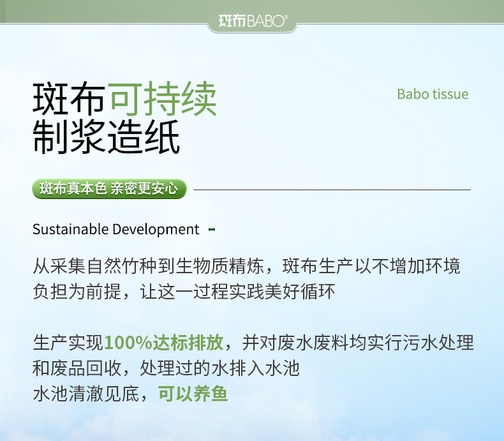This screenshot has height=441, width=504.
Task: Click the horizontal divider line beside badge
Action: coord(332,190)
